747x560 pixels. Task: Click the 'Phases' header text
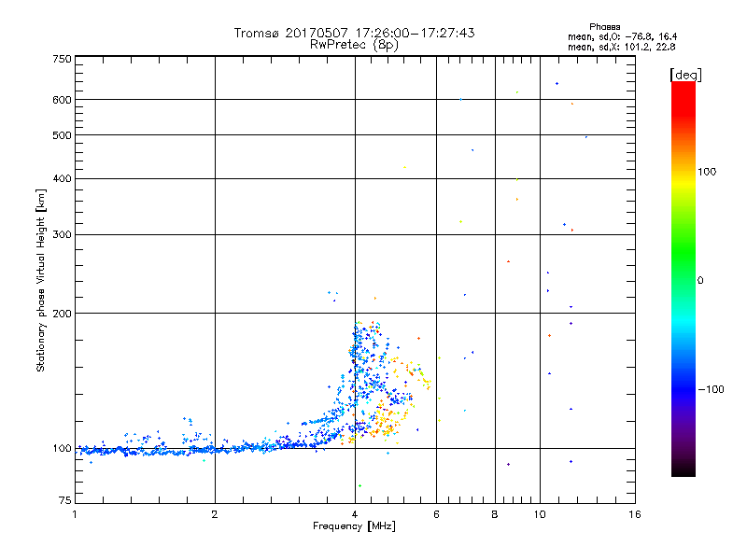(604, 27)
